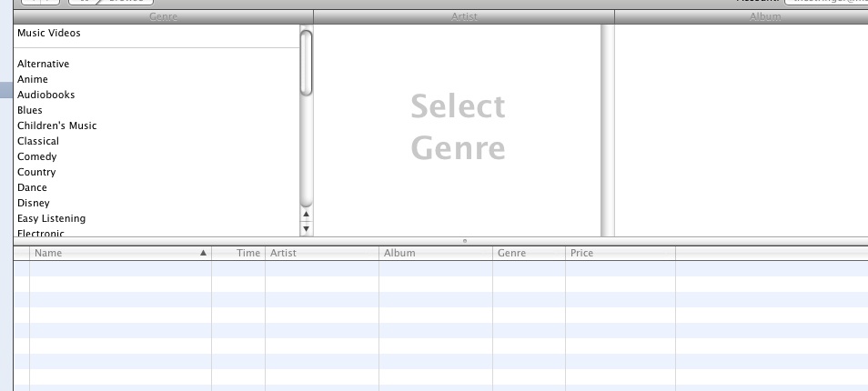Click the Artist browser column scrollbar track
This screenshot has height=391, width=868.
pyautogui.click(x=607, y=131)
